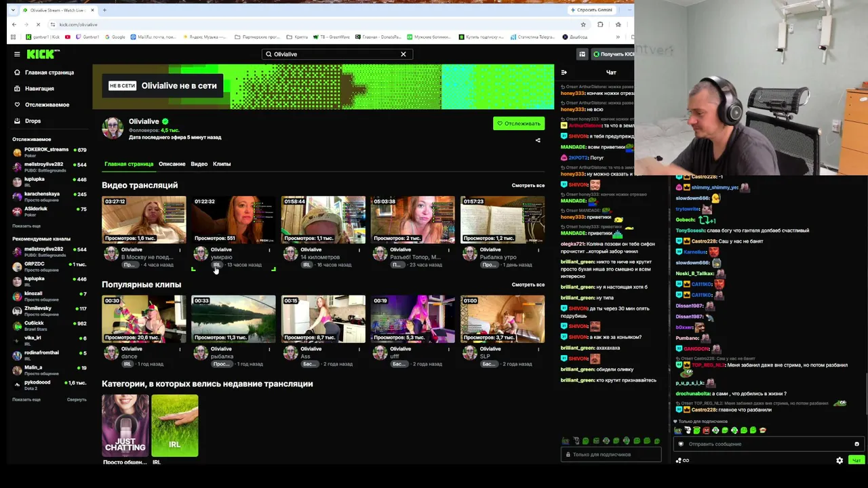The width and height of the screenshot is (868, 488).
Task: Open Отслеживаемое in the sidebar
Action: tap(42, 105)
